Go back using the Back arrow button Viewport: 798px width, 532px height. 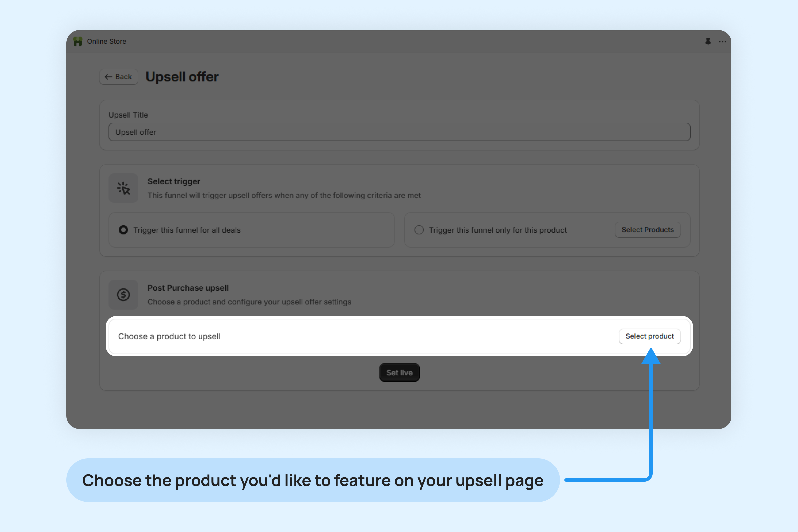[x=118, y=77]
